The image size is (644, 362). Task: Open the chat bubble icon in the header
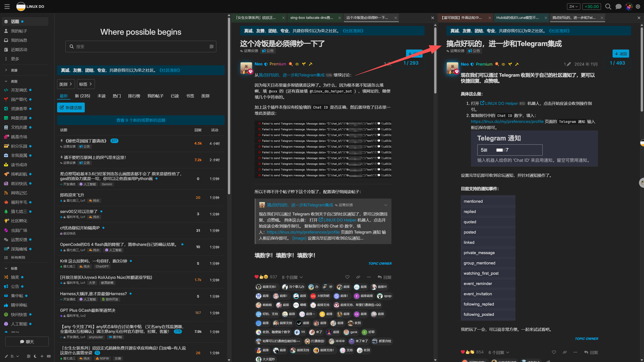[x=619, y=6]
